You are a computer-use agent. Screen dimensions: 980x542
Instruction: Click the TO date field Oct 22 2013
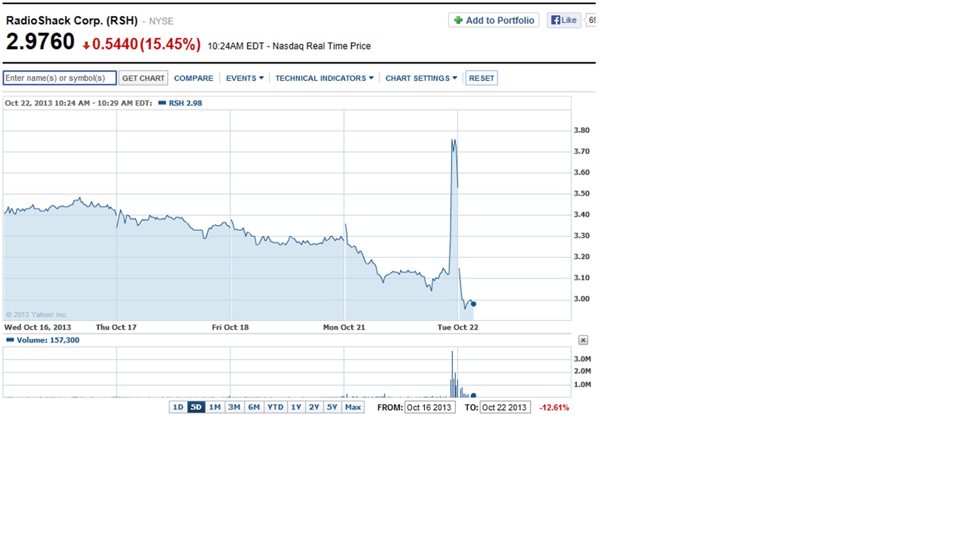point(505,408)
